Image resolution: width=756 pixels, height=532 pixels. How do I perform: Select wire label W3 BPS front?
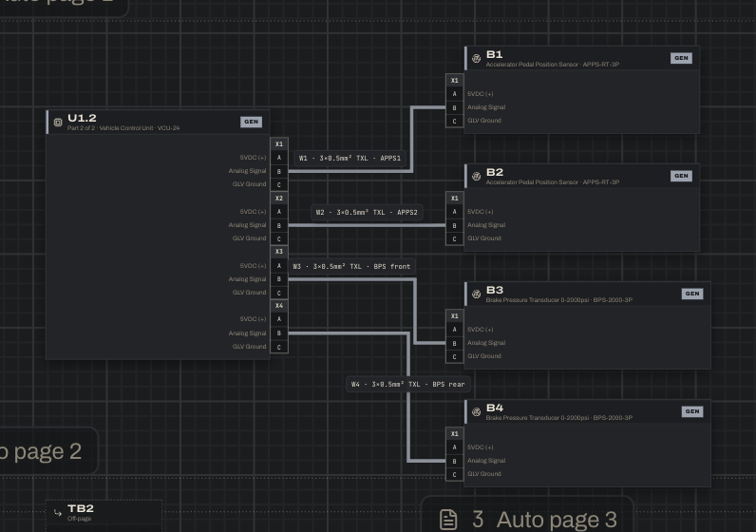coord(351,266)
